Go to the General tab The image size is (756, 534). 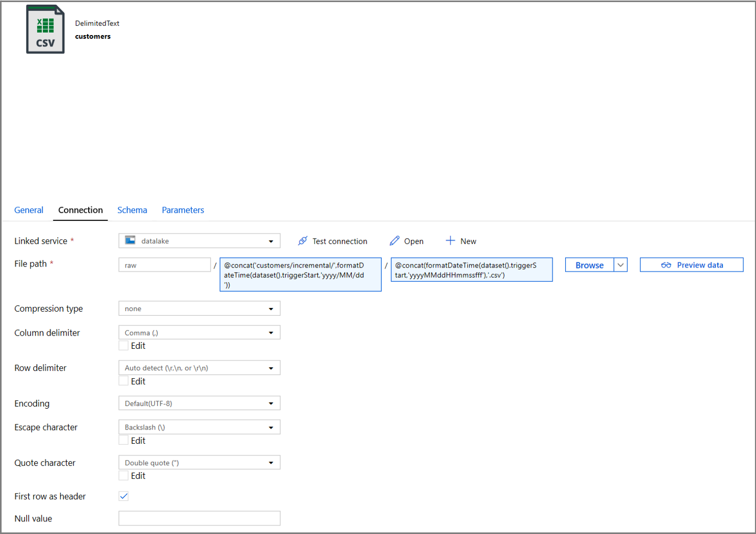pyautogui.click(x=29, y=210)
